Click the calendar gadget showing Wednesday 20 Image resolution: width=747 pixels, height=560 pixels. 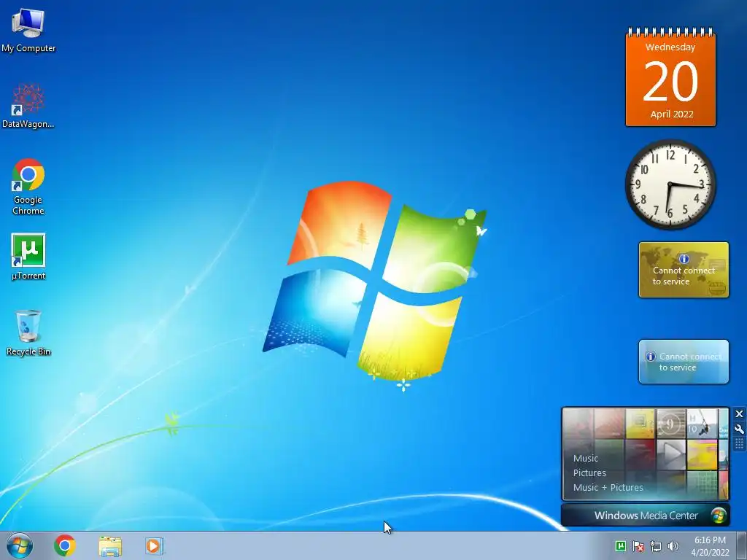click(x=670, y=77)
